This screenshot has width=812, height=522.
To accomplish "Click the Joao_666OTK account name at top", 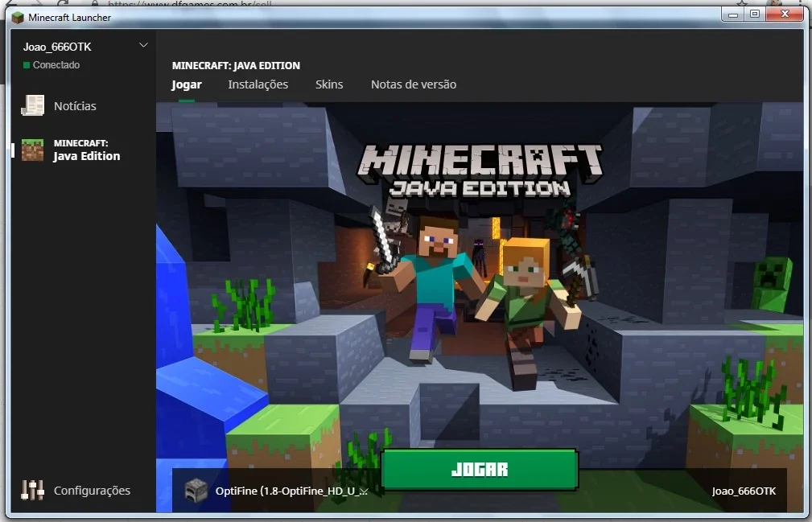I will (57, 47).
